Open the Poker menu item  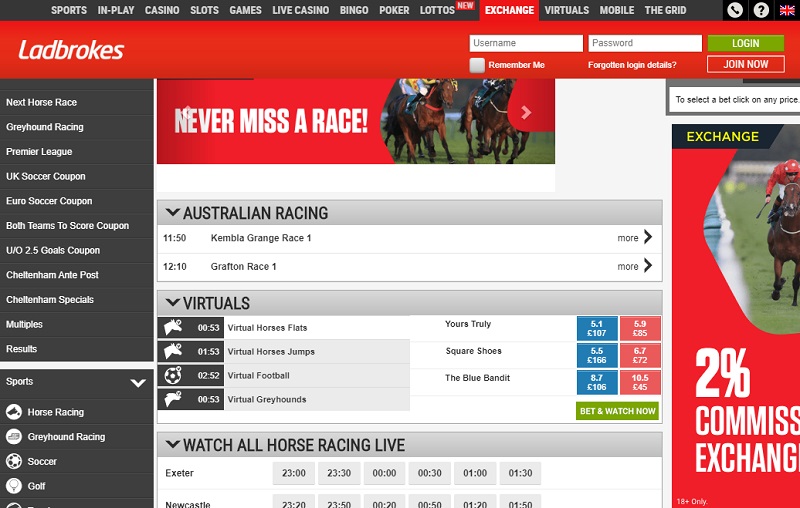pos(394,10)
